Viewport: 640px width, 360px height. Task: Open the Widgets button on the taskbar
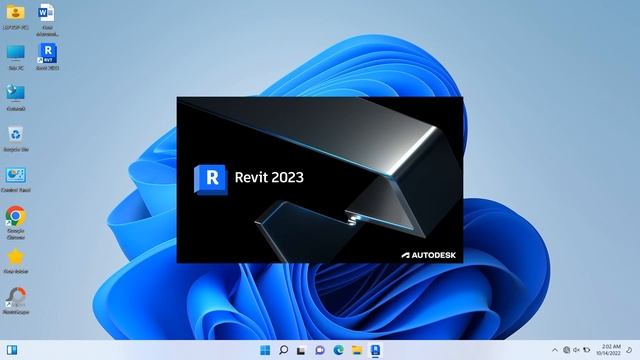point(12,350)
